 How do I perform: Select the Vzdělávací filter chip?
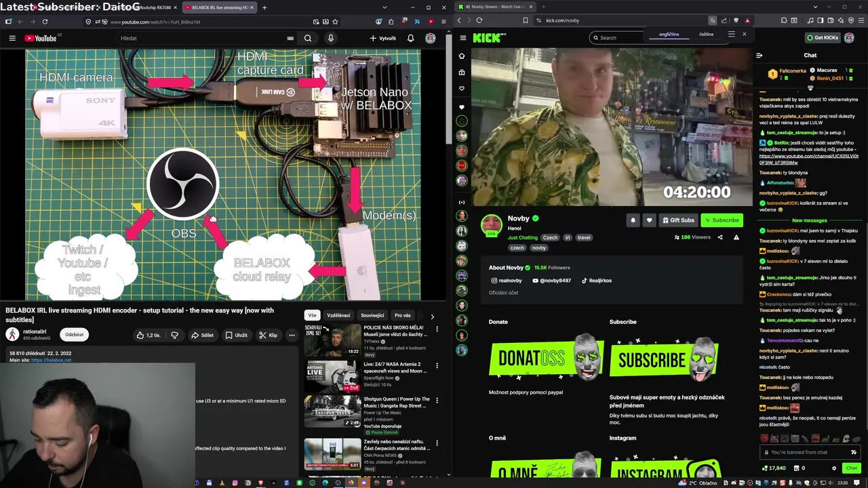point(338,315)
